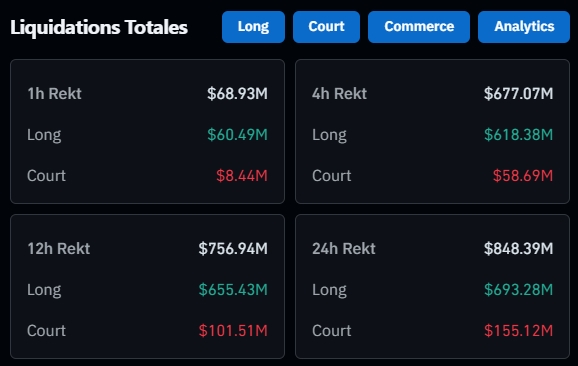Select the 24h Rekt card title
This screenshot has width=578, height=366.
click(x=344, y=249)
